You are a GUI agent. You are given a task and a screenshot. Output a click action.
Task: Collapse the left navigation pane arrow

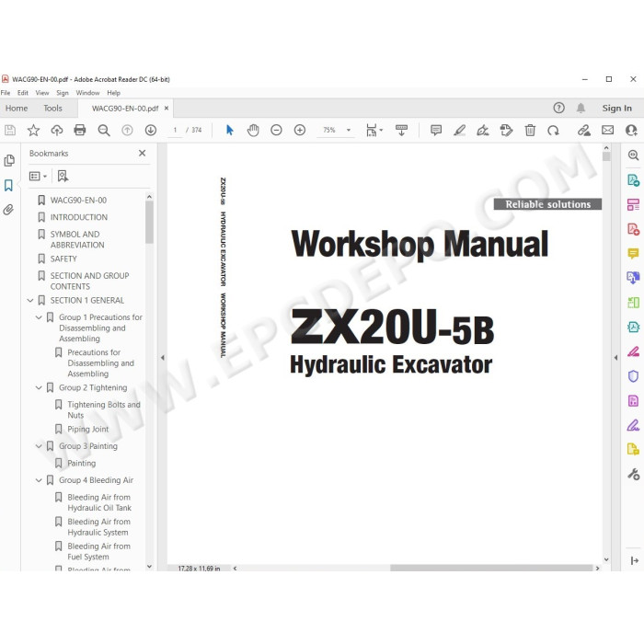point(163,358)
